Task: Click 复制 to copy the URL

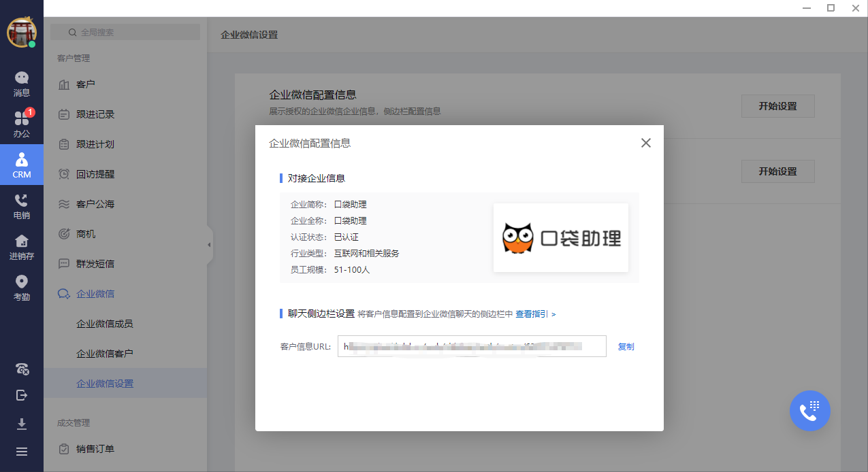Action: pos(626,347)
